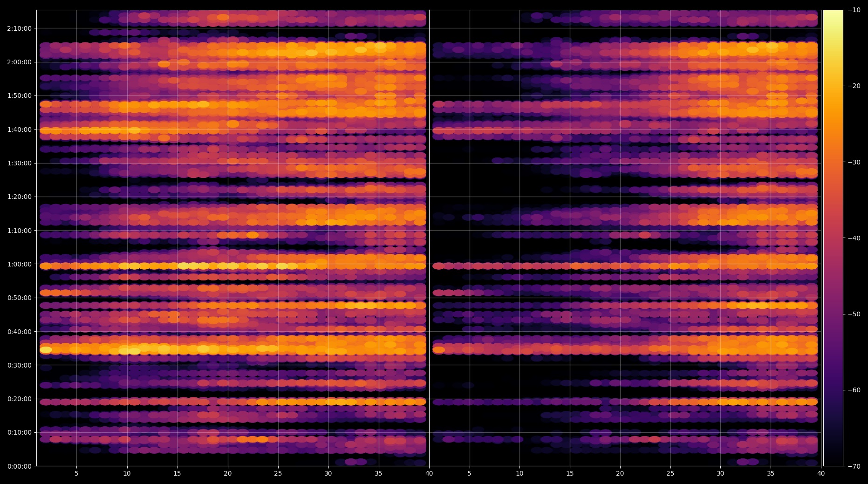Pick the 1:30:00 time axis label
This screenshot has width=868, height=484.
click(x=19, y=163)
